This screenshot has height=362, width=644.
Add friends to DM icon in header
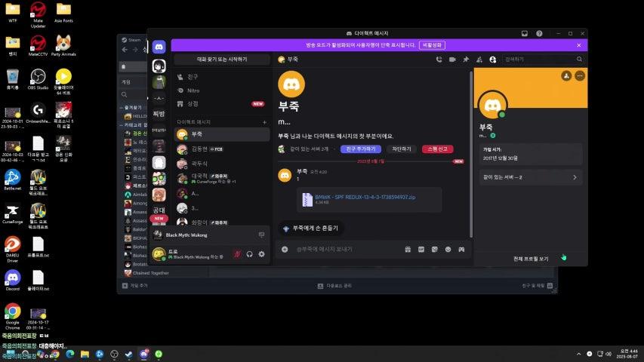point(479,60)
